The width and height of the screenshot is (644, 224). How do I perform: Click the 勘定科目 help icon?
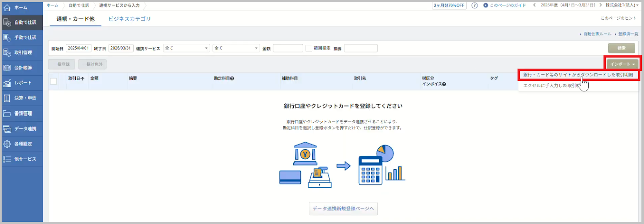pos(232,78)
